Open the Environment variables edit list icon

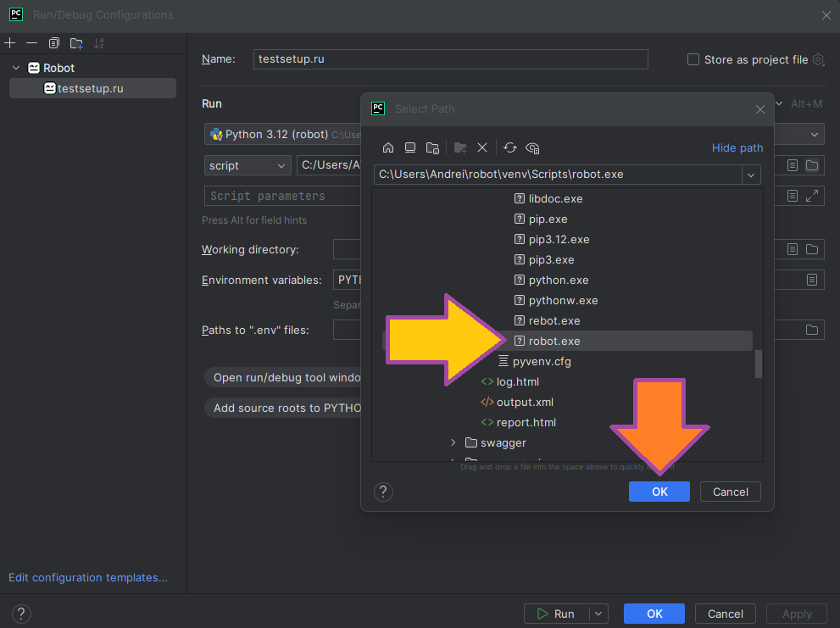pos(812,280)
